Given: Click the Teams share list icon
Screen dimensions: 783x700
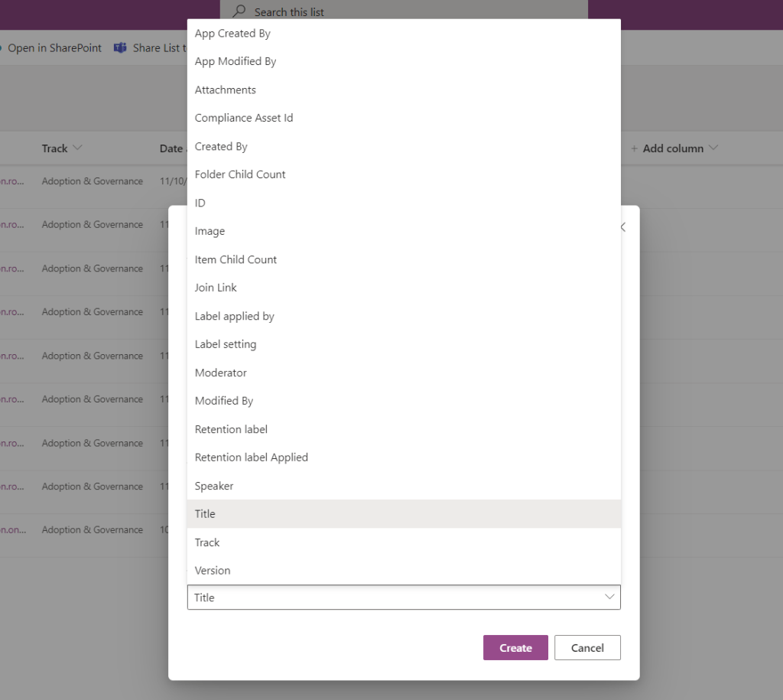Looking at the screenshot, I should click(120, 48).
